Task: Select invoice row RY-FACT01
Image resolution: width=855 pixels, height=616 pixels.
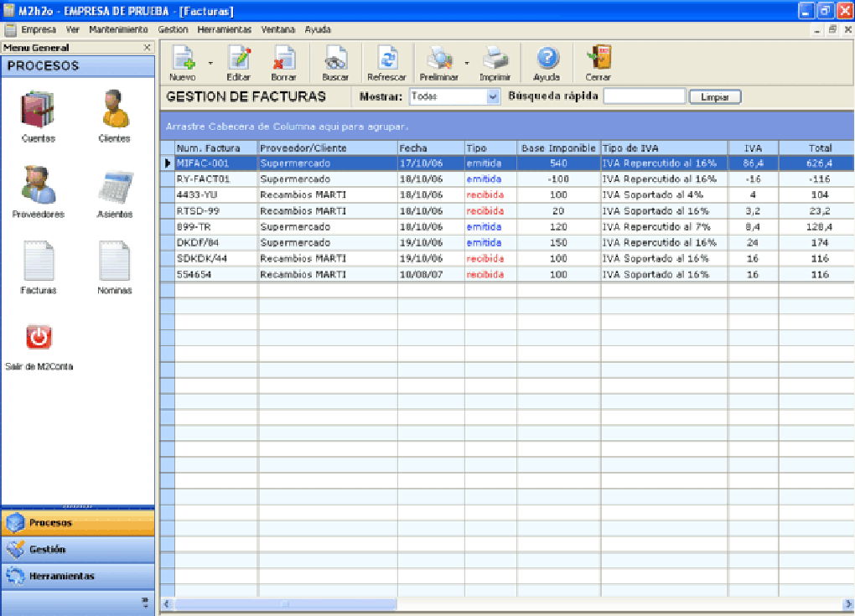Action: [514, 179]
